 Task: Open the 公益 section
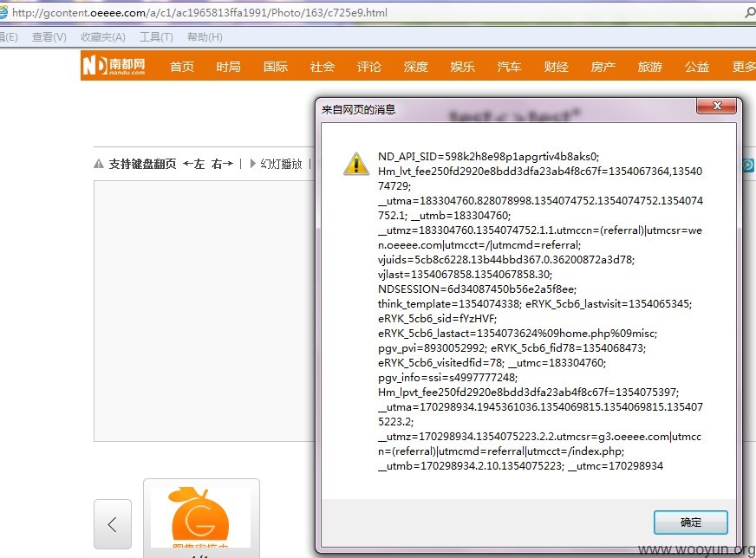697,67
